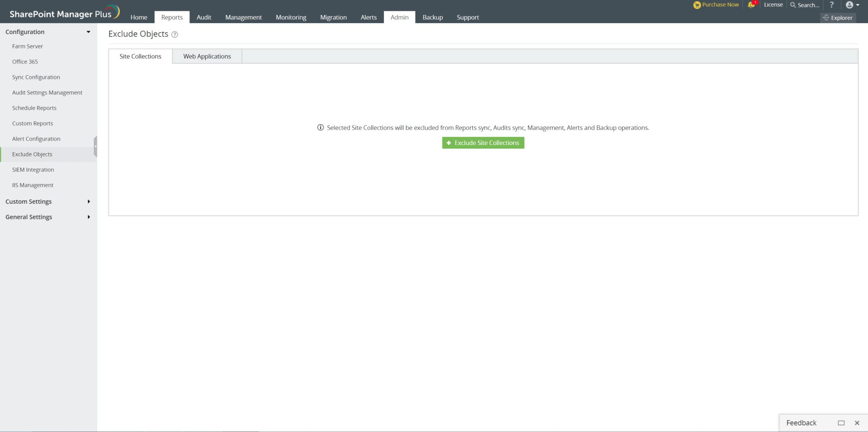
Task: Switch to the Audit tab
Action: click(204, 17)
